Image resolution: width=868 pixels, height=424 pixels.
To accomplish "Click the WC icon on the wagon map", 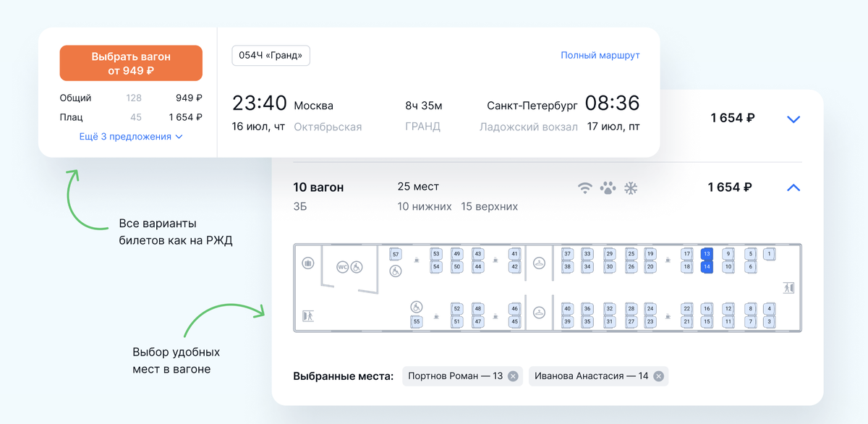I will [x=343, y=267].
